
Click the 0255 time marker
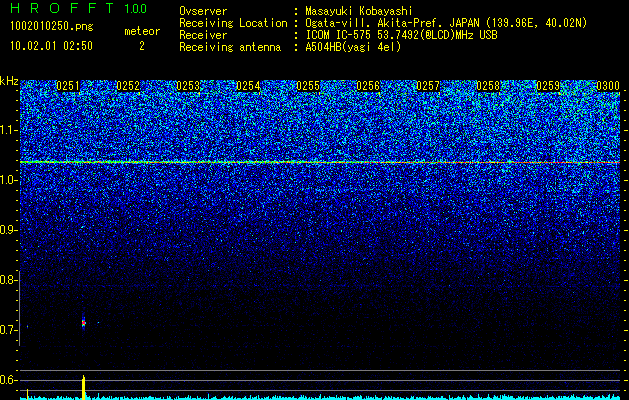308,86
